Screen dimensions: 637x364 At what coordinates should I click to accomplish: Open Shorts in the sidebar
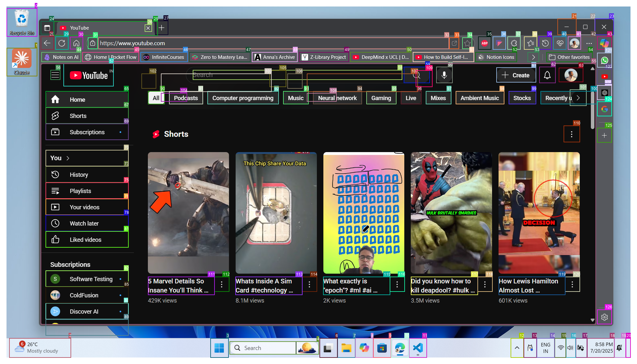point(87,116)
